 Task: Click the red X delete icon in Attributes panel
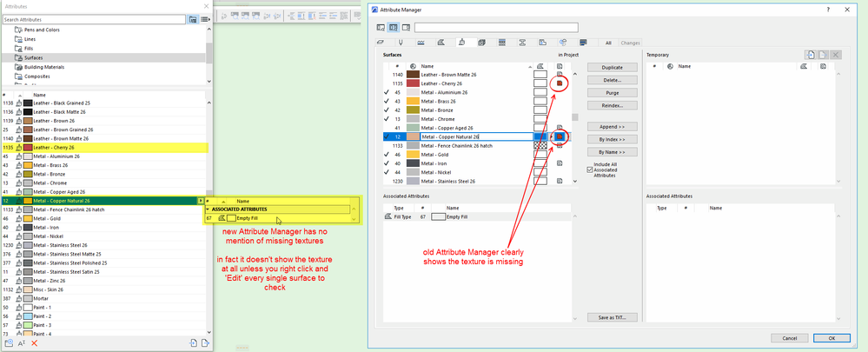tap(35, 343)
